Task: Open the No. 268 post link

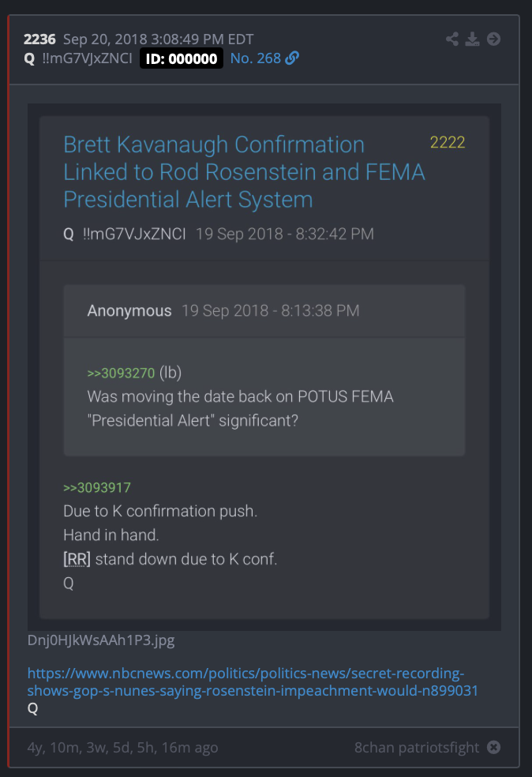Action: pyautogui.click(x=256, y=58)
